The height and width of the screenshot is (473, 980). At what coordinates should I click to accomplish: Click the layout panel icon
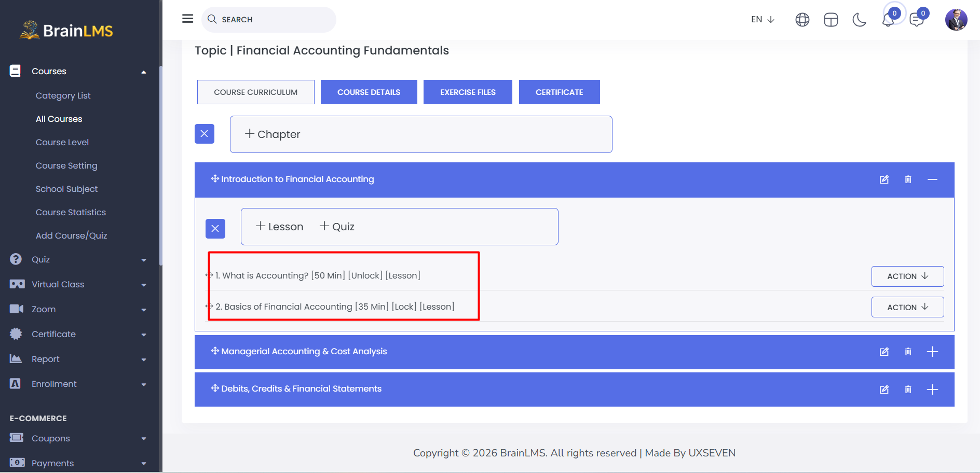[x=831, y=20]
